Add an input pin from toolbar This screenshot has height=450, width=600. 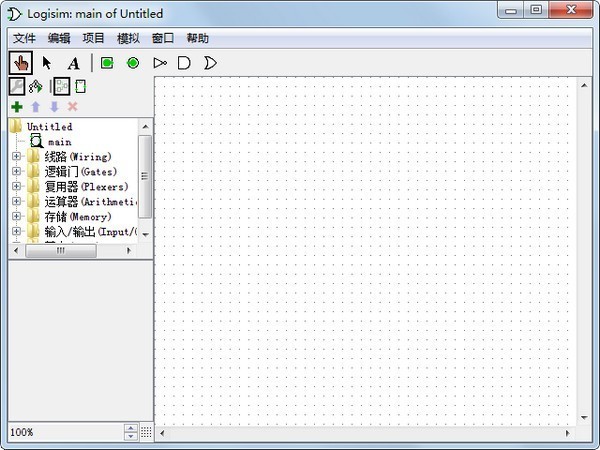[107, 63]
